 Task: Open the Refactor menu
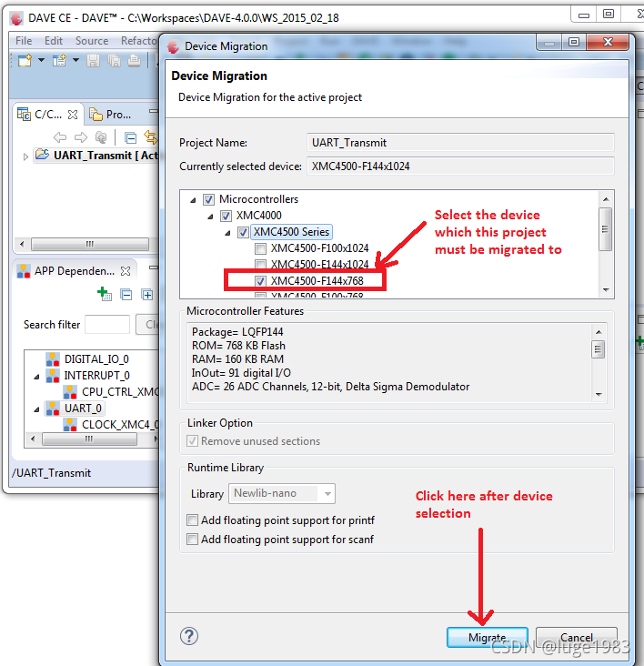point(139,41)
